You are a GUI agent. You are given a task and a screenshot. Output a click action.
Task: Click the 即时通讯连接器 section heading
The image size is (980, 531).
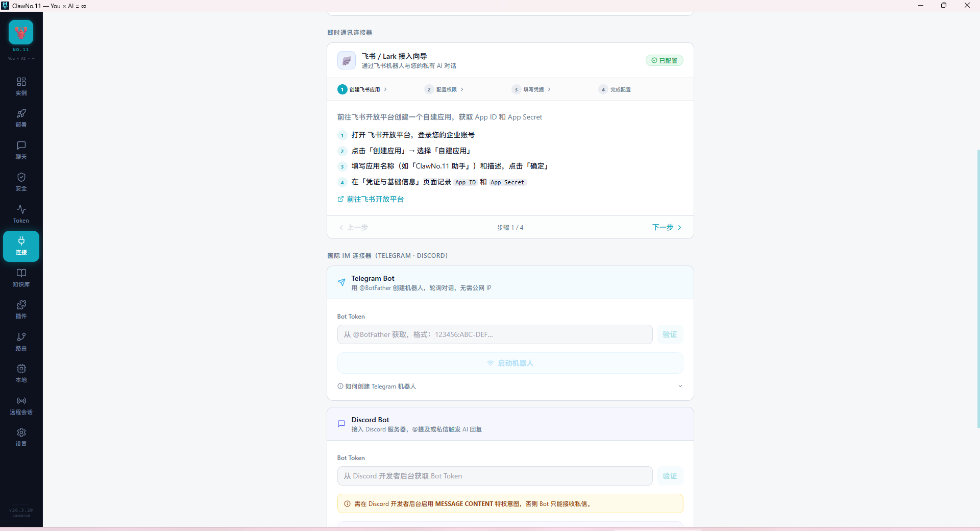pyautogui.click(x=350, y=33)
